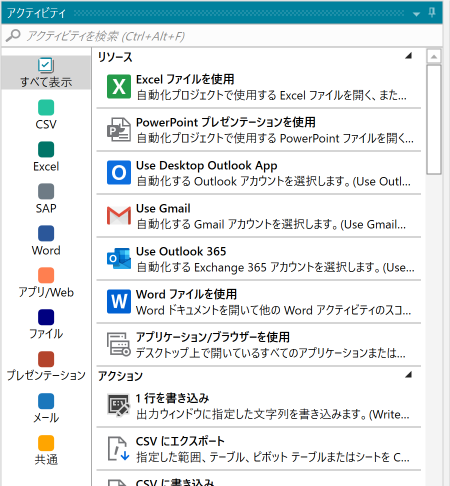Viewport: 450px width, 486px height.
Task: Select the Word file blue W icon
Action: [119, 301]
